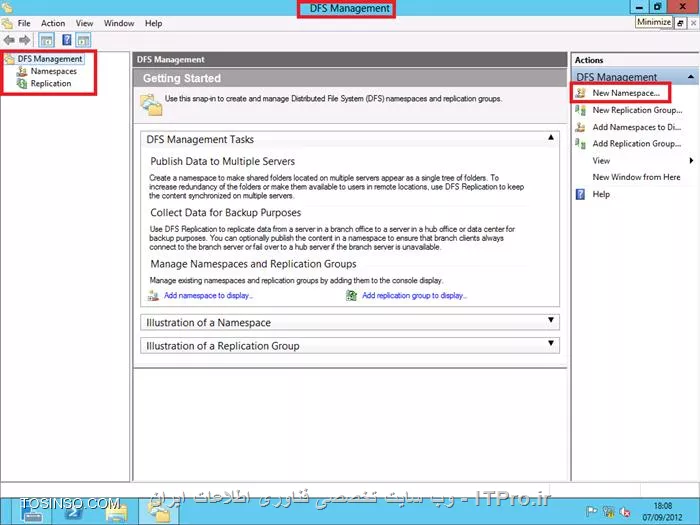Click the Getting Started header
The image size is (700, 525).
click(x=182, y=79)
